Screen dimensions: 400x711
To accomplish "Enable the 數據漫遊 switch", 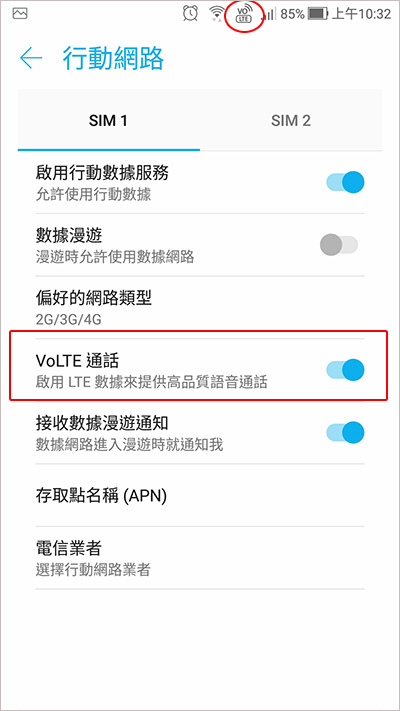I will (x=339, y=245).
